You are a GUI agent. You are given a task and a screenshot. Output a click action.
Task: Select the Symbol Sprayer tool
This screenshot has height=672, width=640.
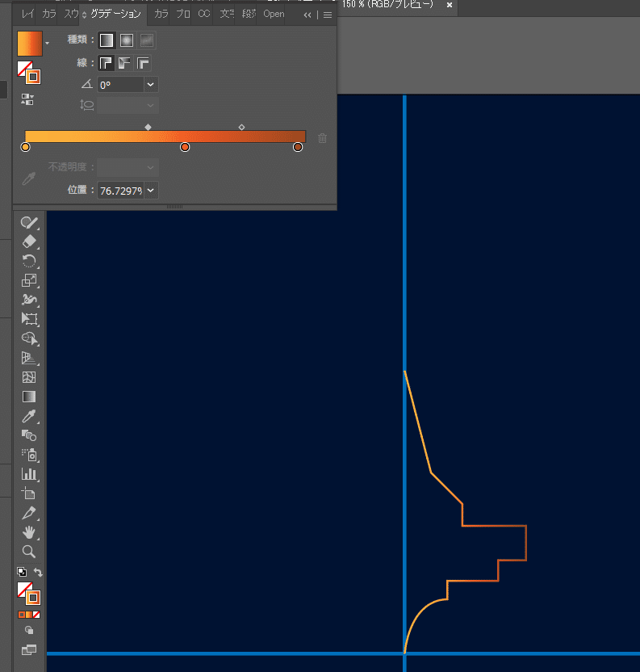coord(29,455)
